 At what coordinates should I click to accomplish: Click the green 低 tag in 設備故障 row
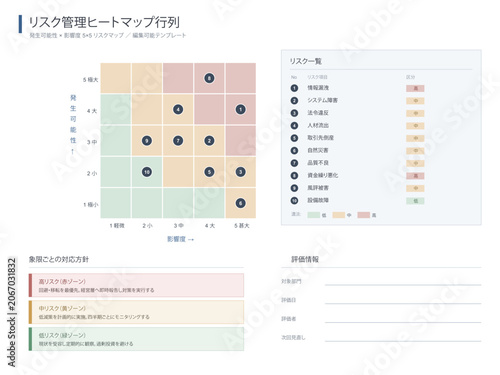415,201
